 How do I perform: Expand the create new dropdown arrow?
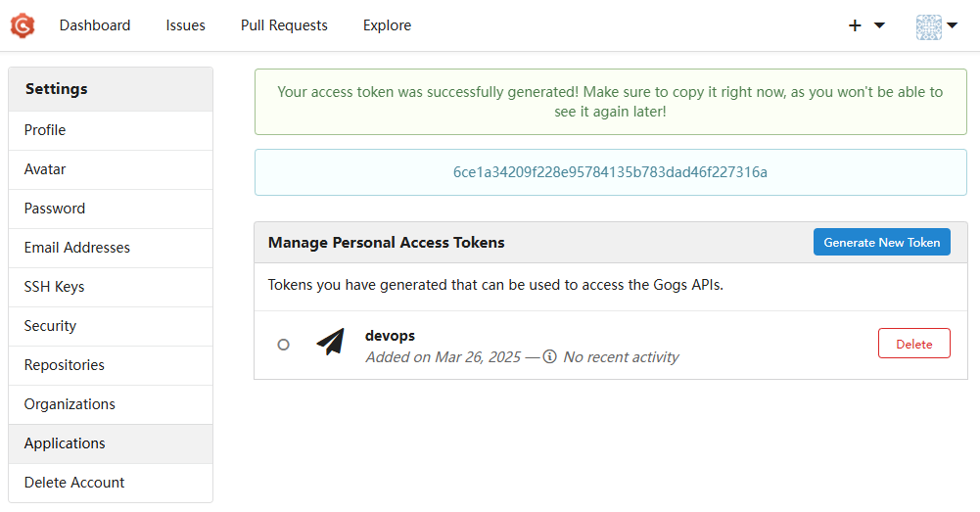879,25
